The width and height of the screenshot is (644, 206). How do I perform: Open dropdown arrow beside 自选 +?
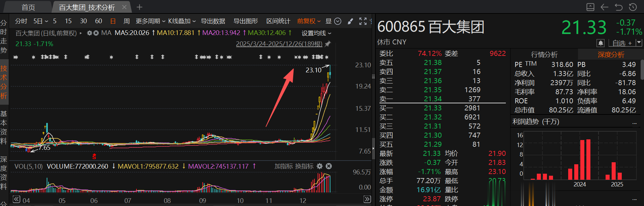click(x=639, y=43)
